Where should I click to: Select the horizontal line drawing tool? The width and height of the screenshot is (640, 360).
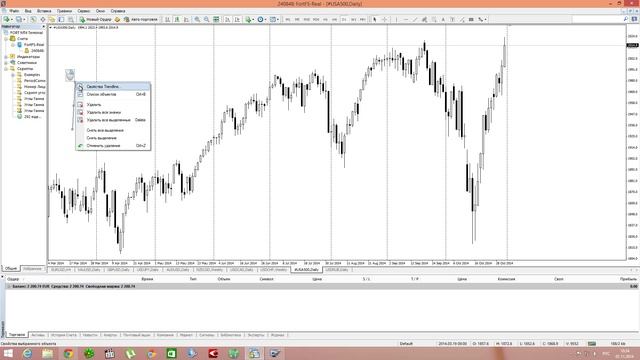[x=406, y=19]
